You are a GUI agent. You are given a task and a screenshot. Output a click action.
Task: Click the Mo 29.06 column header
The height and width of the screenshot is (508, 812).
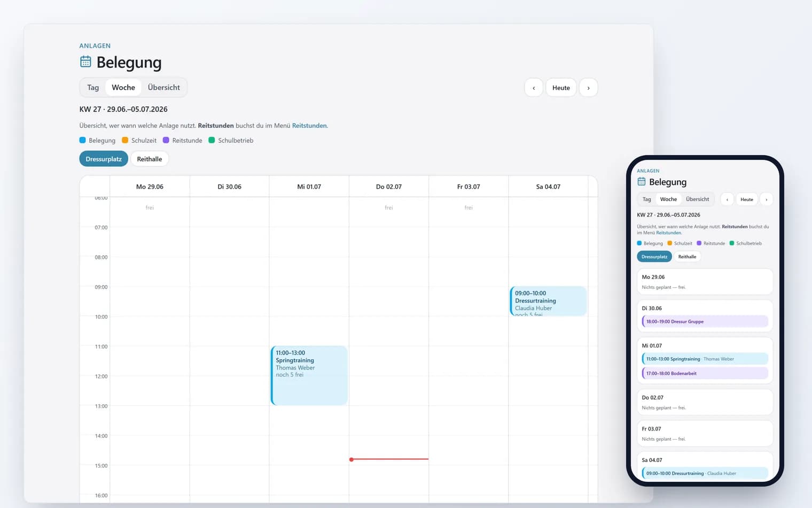click(150, 187)
